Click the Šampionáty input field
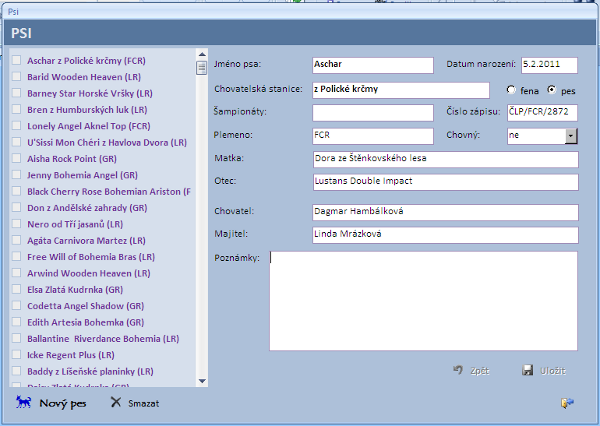The image size is (600, 426). 373,113
